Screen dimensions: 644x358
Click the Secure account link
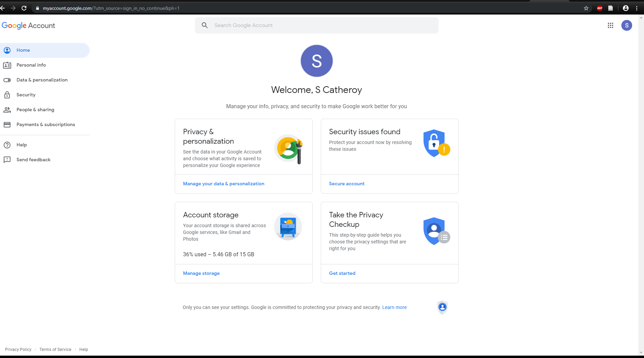point(347,184)
